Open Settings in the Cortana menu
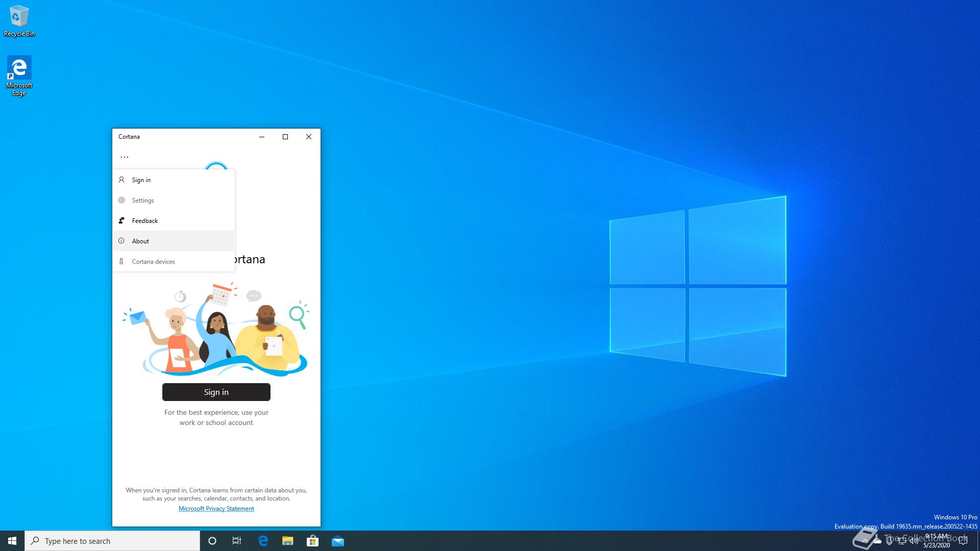 174,201
